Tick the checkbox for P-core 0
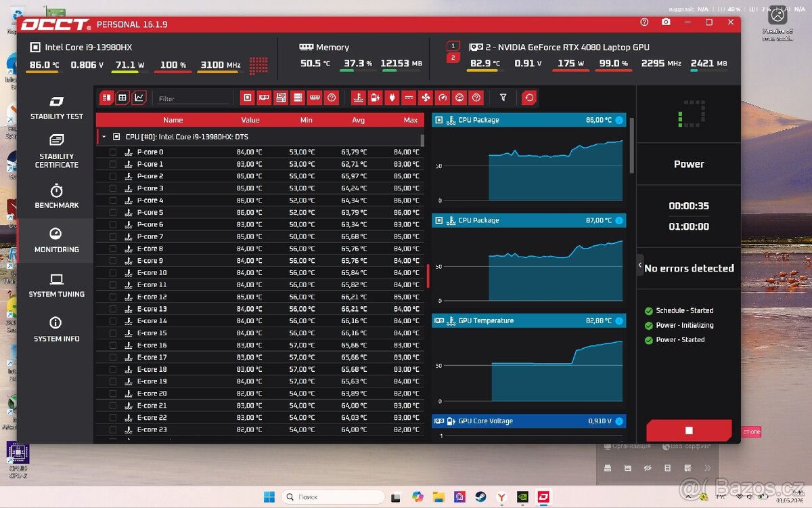 pyautogui.click(x=113, y=152)
